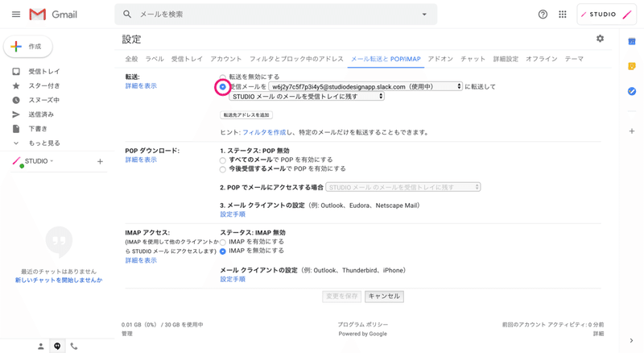Image resolution: width=644 pixels, height=353 pixels.
Task: Select 転送を無効にする radio button
Action: (223, 77)
